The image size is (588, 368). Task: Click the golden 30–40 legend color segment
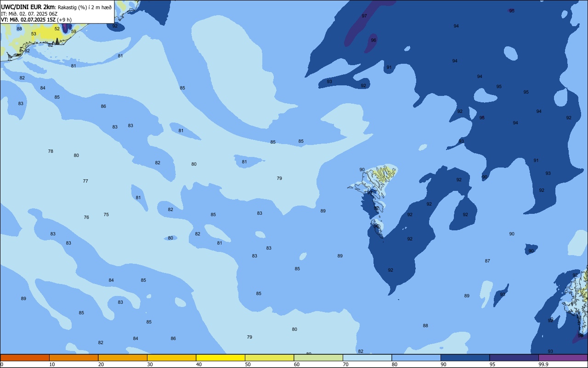(171, 357)
